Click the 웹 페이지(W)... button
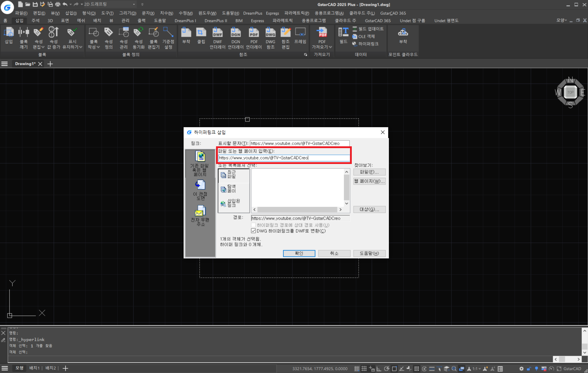This screenshot has height=373, width=588. click(369, 181)
